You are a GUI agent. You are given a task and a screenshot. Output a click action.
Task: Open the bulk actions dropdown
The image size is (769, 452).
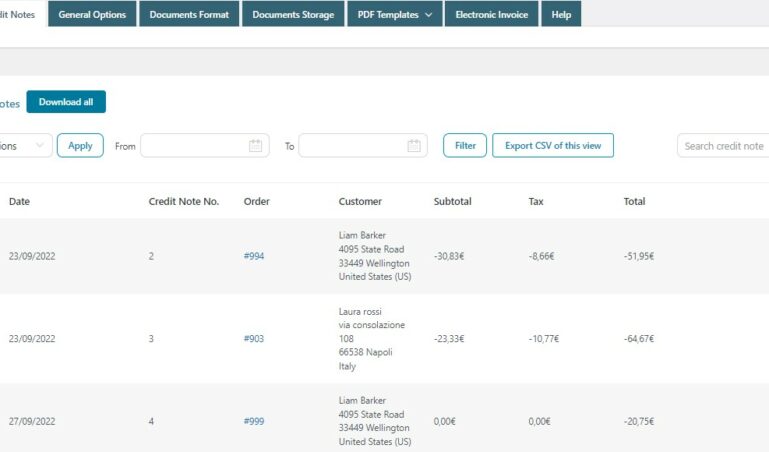[x=25, y=146]
